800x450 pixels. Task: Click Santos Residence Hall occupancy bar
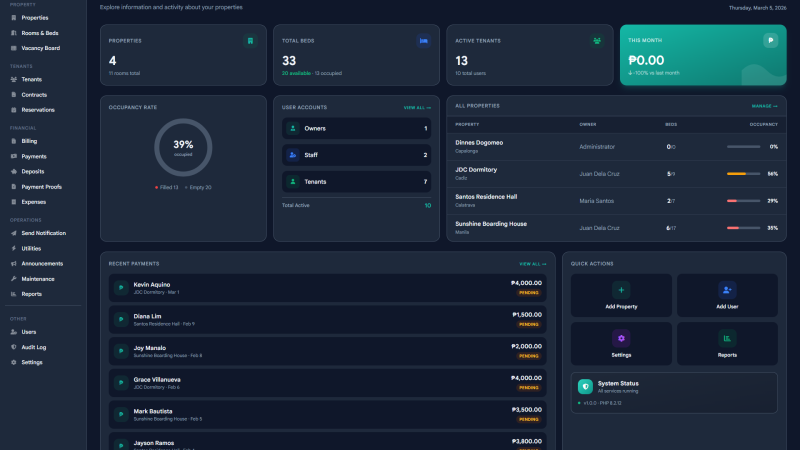[x=743, y=201]
